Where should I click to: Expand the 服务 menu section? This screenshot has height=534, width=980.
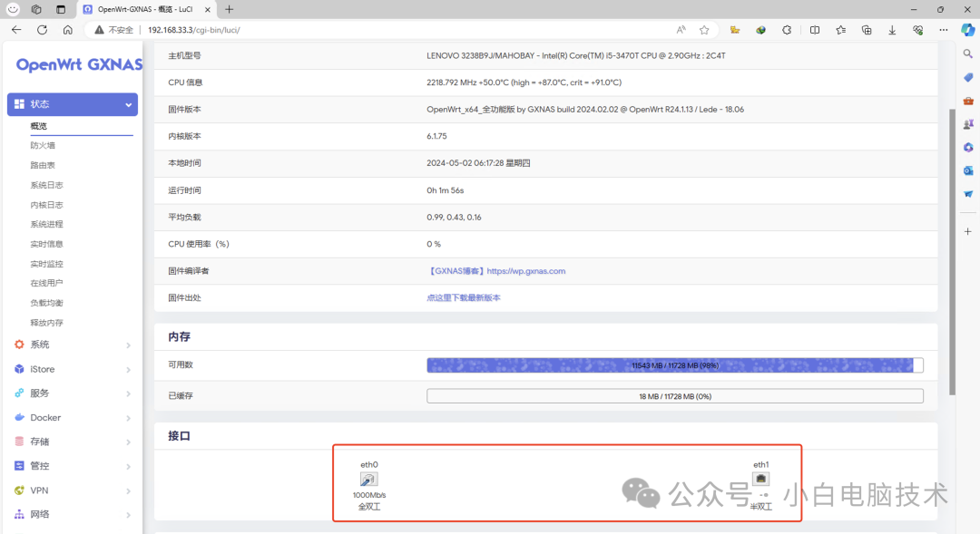[x=73, y=393]
